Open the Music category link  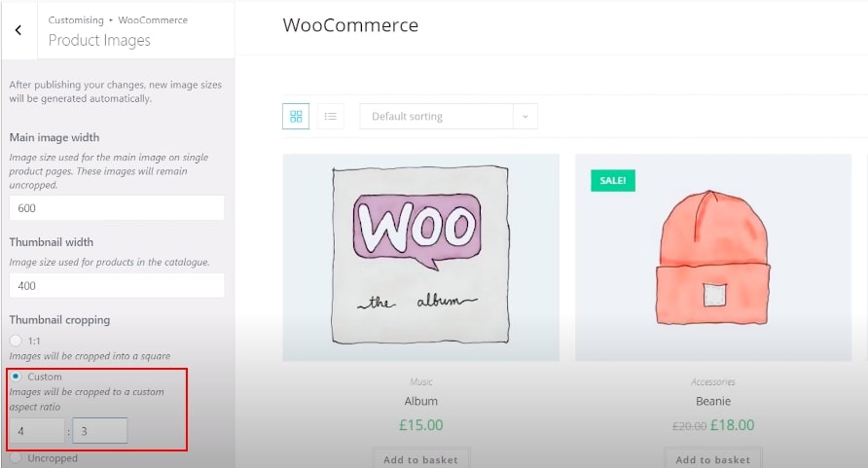pyautogui.click(x=420, y=381)
